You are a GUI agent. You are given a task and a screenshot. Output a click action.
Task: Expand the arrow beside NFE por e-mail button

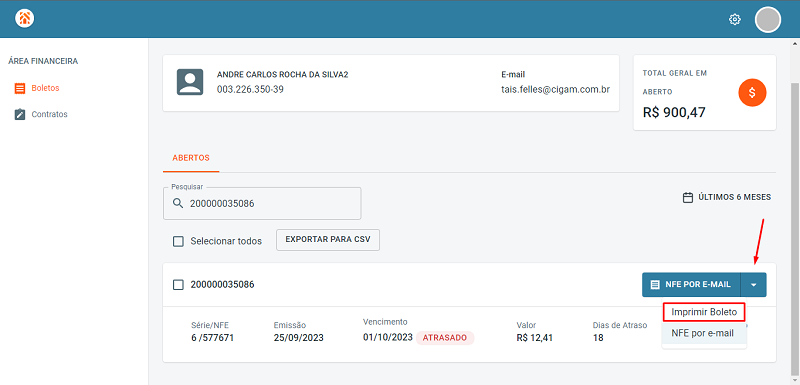pos(754,285)
